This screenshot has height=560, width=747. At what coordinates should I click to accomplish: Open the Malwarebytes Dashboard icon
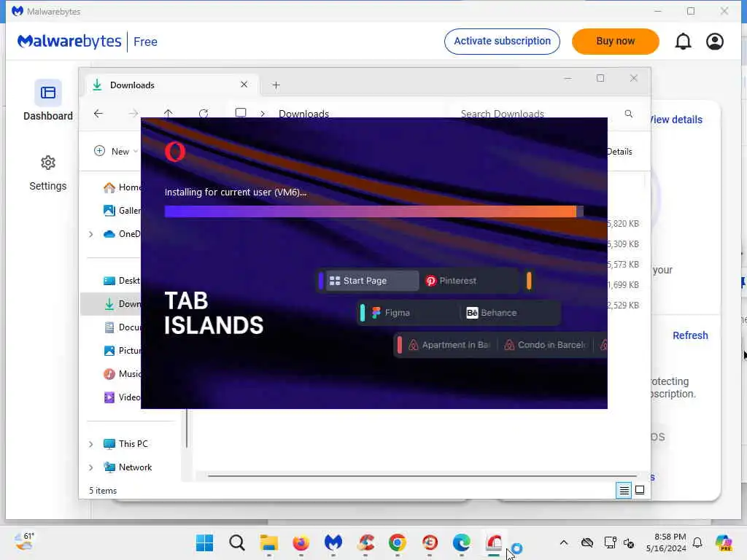[x=47, y=93]
